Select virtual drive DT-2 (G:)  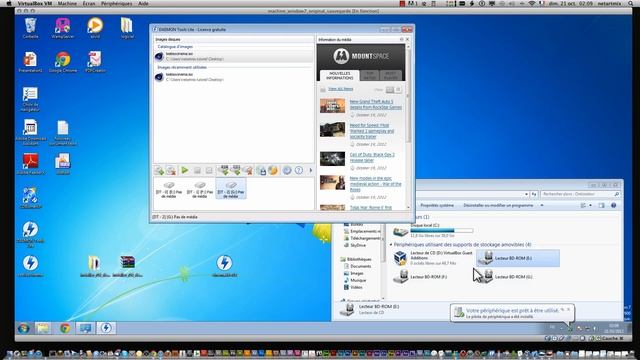coord(231,189)
